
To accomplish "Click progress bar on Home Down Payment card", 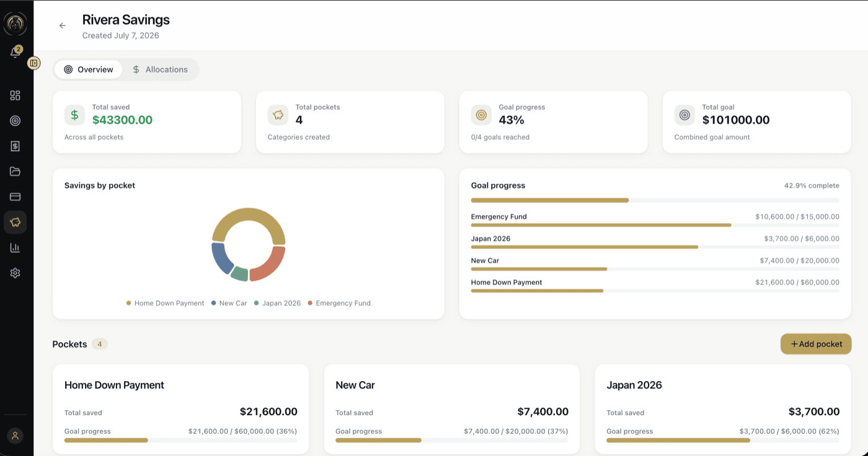I will coord(180,441).
